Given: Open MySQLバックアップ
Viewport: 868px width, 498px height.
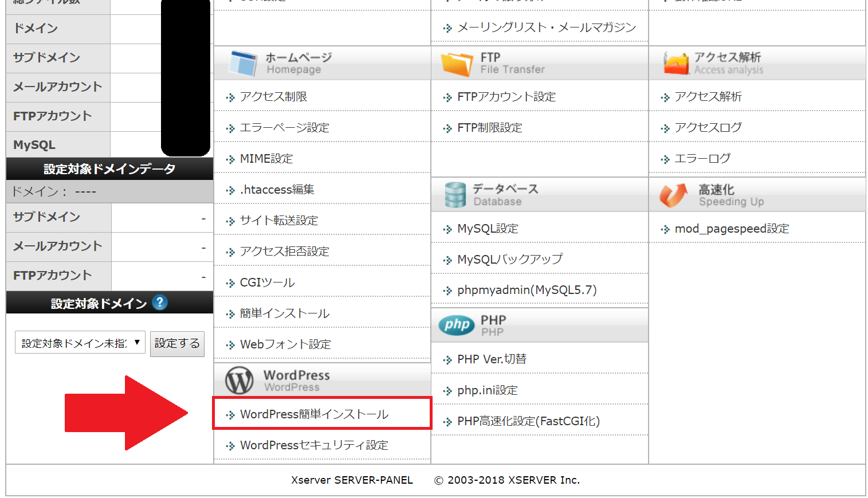Looking at the screenshot, I should coord(510,259).
